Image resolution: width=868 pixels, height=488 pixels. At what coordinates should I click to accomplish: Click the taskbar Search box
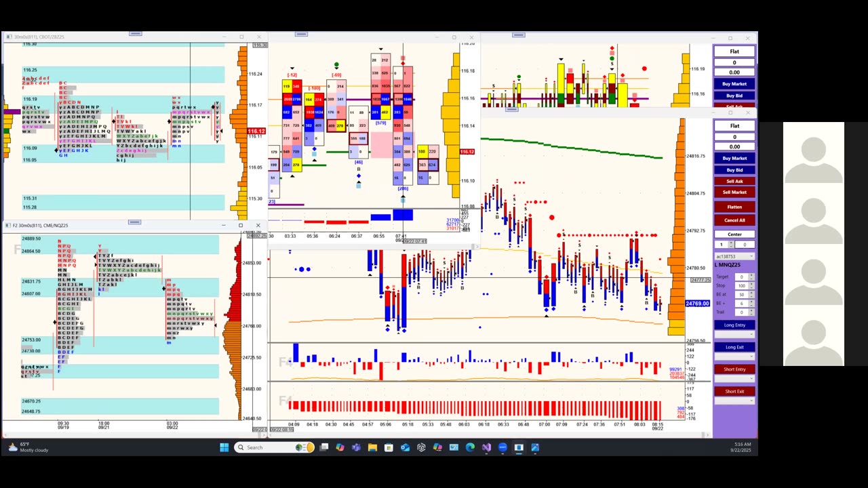click(275, 447)
